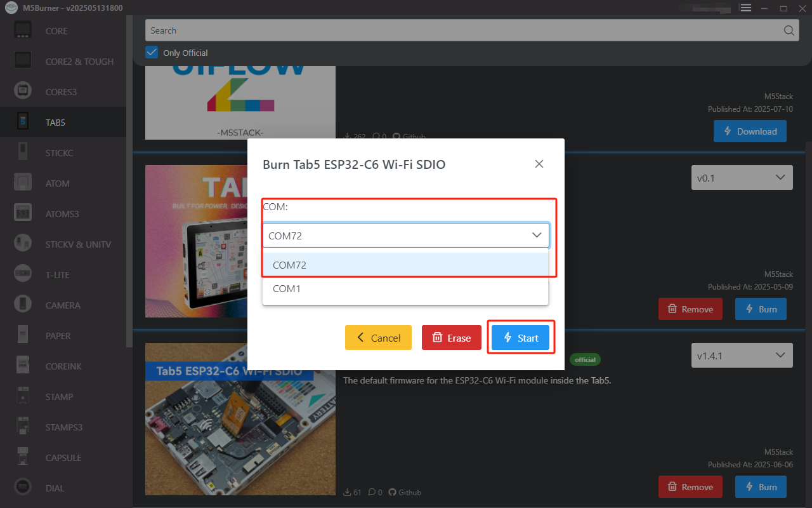Image resolution: width=812 pixels, height=508 pixels.
Task: Select the CAMERA device icon
Action: click(23, 305)
